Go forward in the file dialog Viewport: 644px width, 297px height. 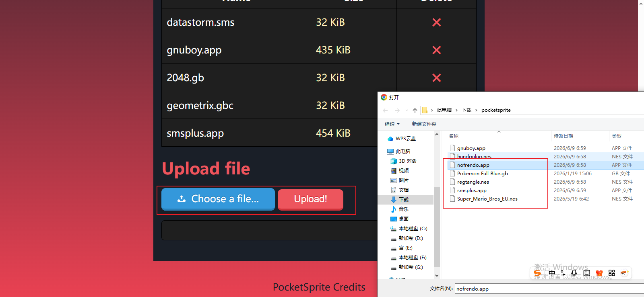[x=397, y=110]
